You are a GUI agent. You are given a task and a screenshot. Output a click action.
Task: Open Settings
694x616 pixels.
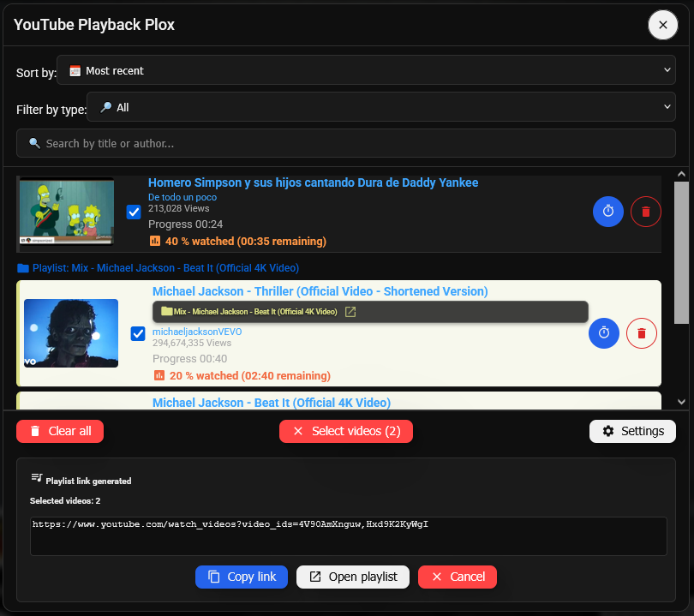[632, 431]
